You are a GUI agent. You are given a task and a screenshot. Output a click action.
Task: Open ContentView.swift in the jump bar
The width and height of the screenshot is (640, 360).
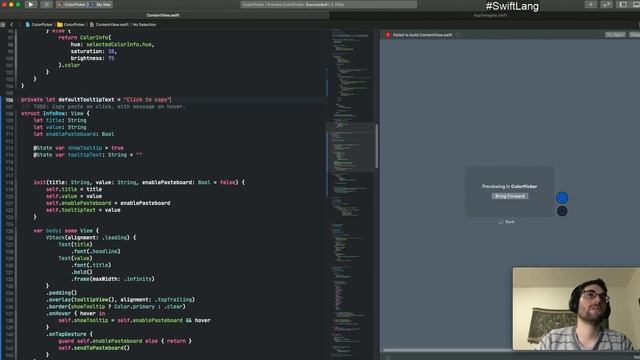pos(109,24)
